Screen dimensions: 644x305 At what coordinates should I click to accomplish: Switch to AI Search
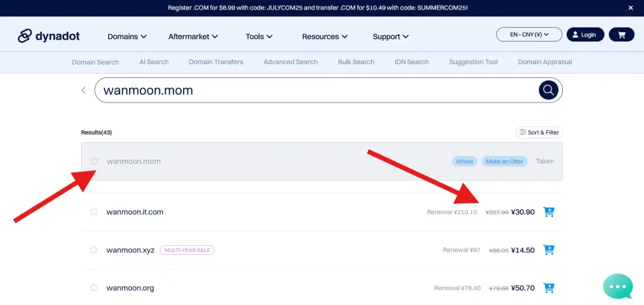point(154,62)
